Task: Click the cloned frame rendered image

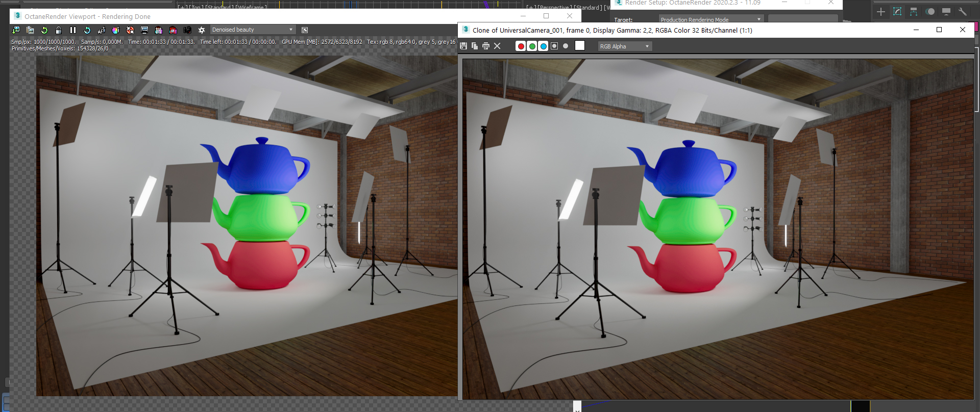Action: [718, 229]
